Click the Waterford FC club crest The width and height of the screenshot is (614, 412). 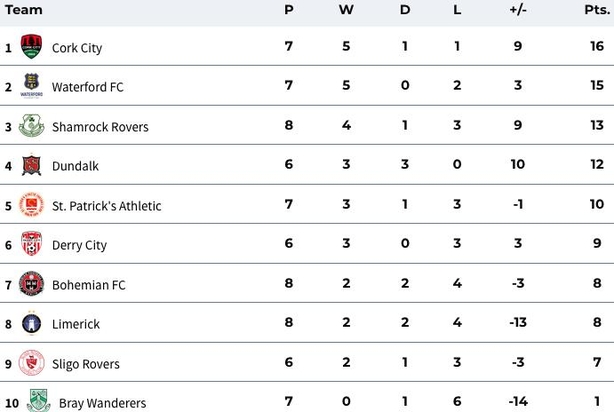31,85
